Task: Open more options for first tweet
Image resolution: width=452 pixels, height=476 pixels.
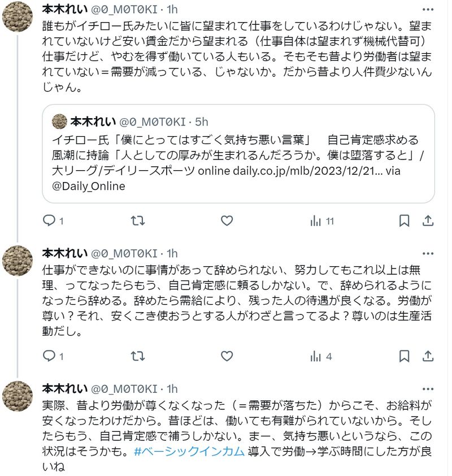Action: tap(428, 10)
